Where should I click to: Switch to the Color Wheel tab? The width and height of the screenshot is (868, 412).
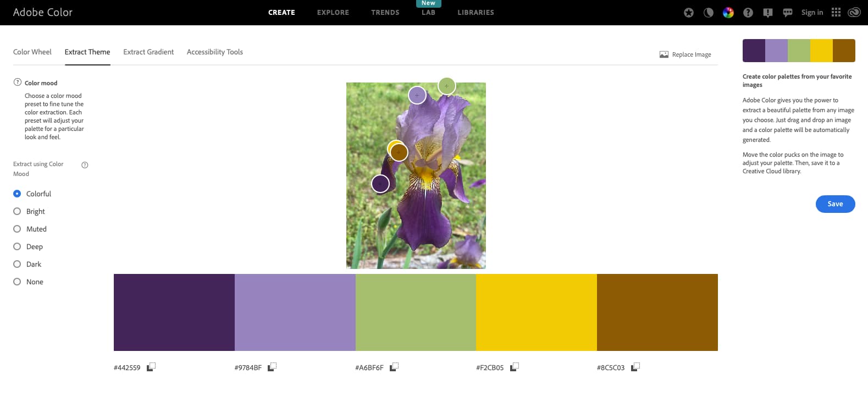point(32,52)
